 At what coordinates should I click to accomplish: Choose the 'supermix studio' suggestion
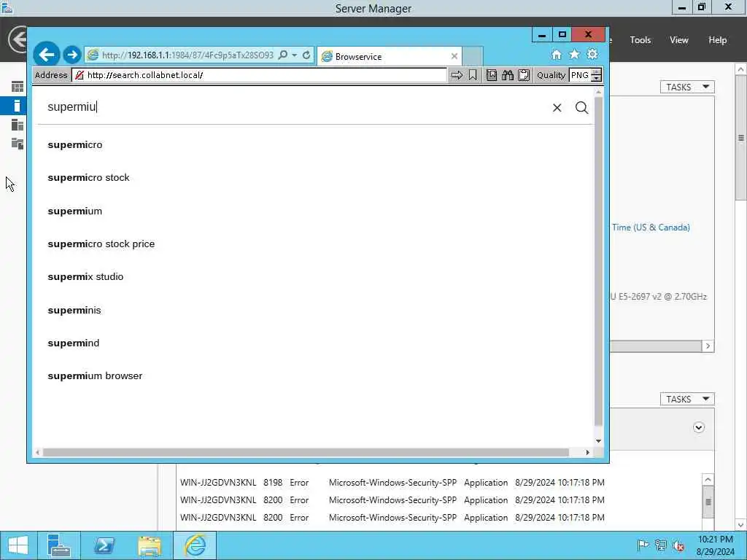coord(86,276)
